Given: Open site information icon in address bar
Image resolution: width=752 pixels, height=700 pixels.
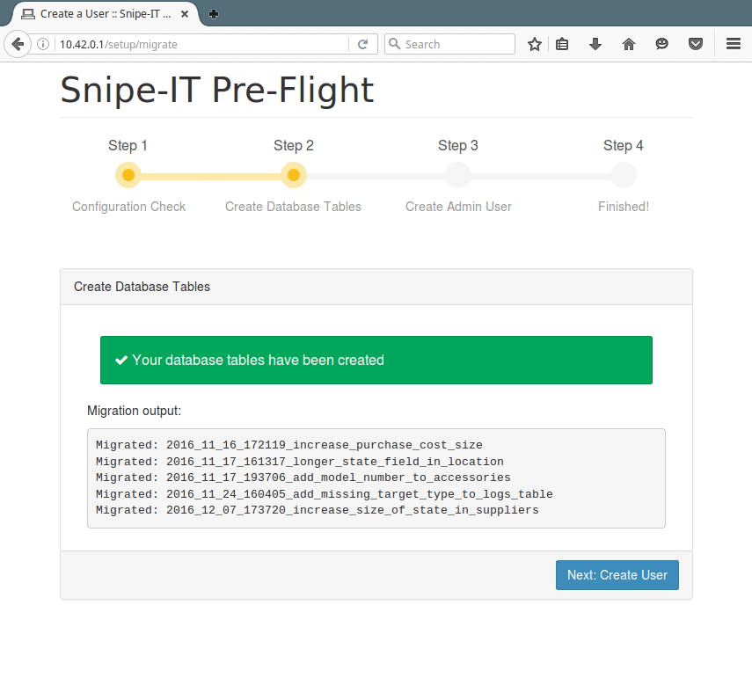Looking at the screenshot, I should [43, 44].
